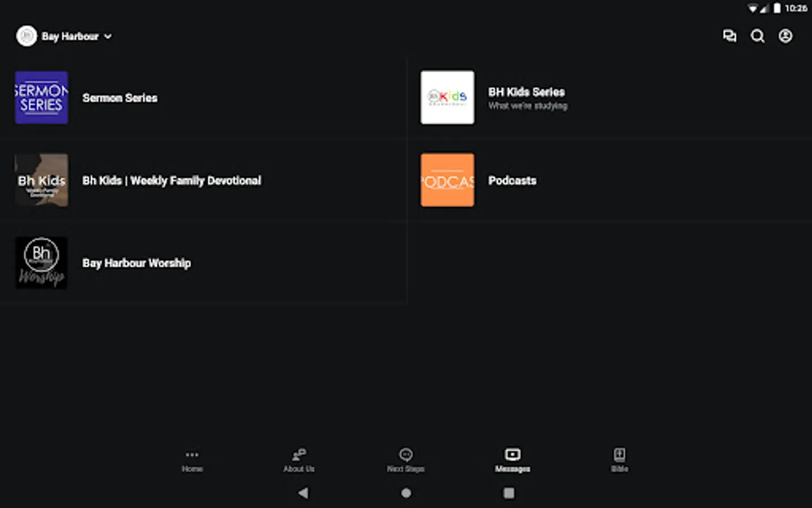This screenshot has width=812, height=508.
Task: Tap the battery status icon
Action: tap(777, 8)
